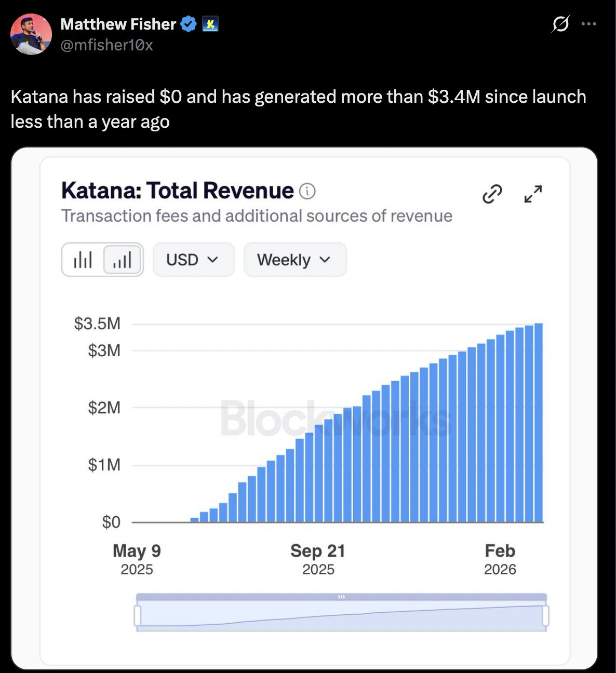Screen dimensions: 616x673
Task: Expand the Weekly dropdown chevron arrow
Action: coord(324,260)
